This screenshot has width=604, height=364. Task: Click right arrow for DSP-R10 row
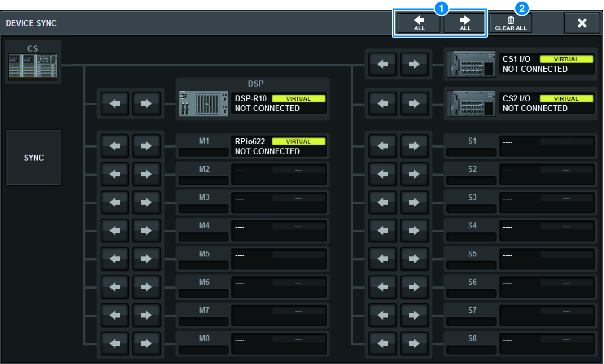[146, 104]
